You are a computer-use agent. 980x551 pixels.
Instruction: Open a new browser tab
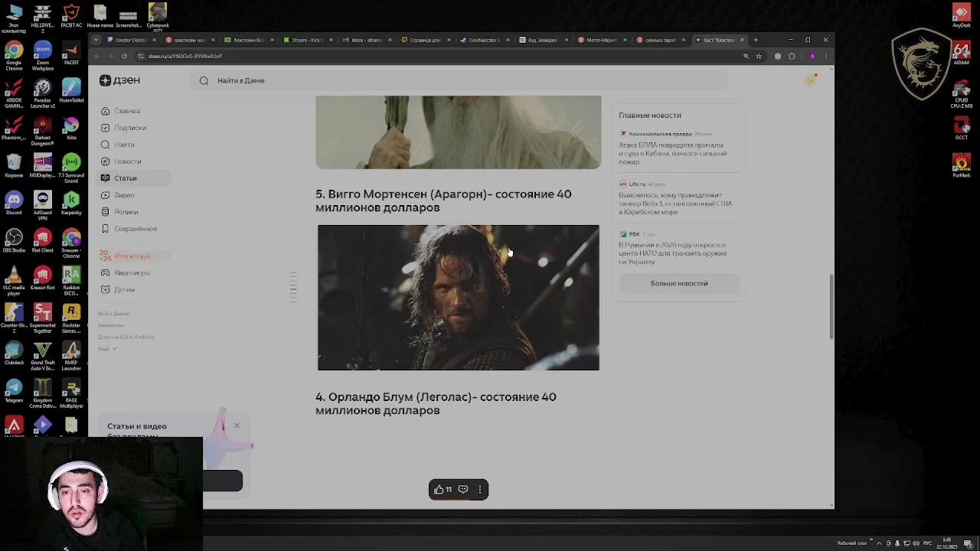(755, 40)
